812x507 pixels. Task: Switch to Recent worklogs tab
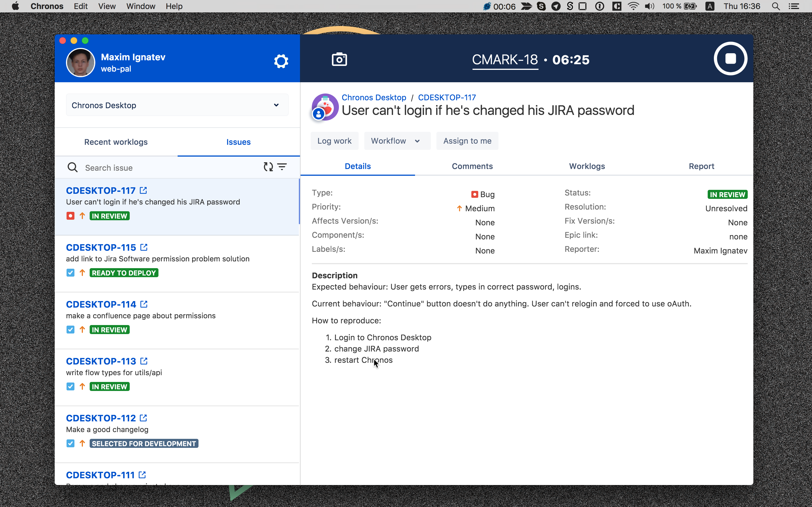pyautogui.click(x=116, y=142)
